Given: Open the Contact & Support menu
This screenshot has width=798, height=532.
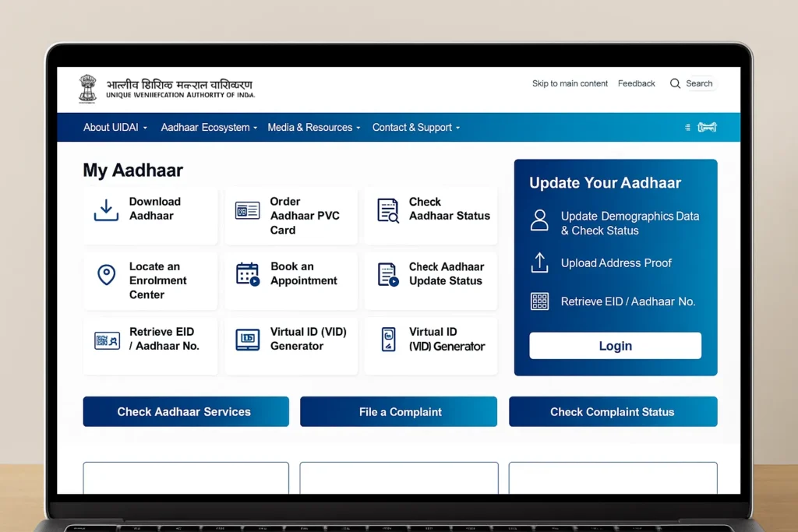Looking at the screenshot, I should (416, 127).
